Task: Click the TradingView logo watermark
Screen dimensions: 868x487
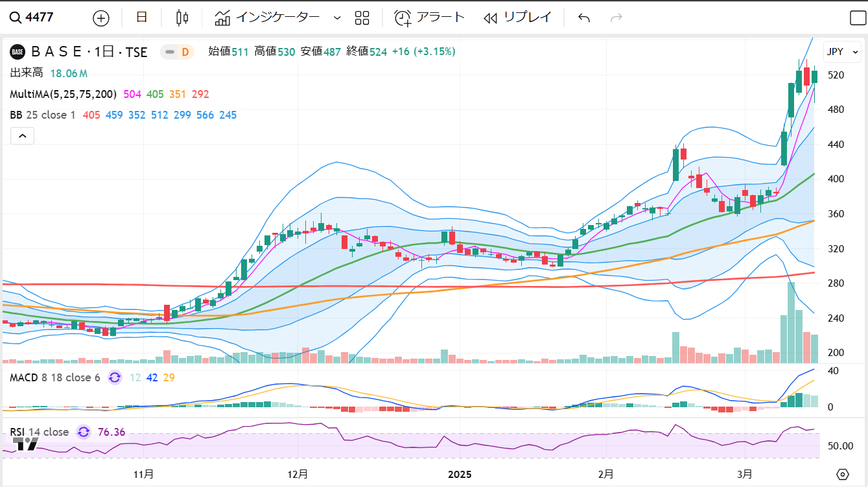Action: click(x=26, y=444)
